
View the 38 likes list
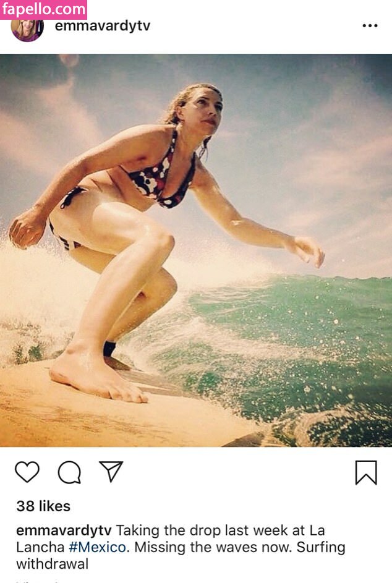pos(43,506)
